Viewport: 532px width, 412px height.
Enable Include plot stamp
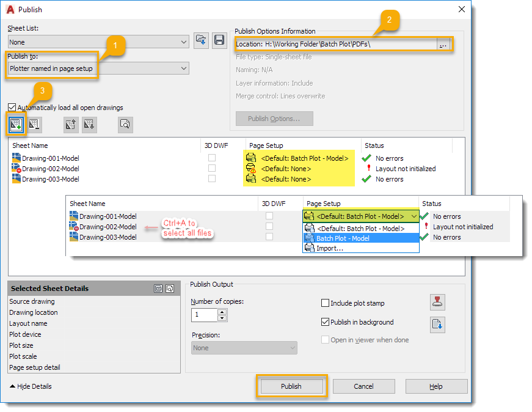[324, 303]
